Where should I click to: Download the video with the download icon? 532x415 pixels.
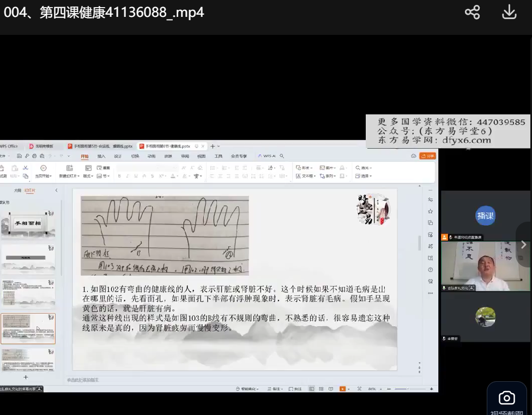pyautogui.click(x=509, y=13)
